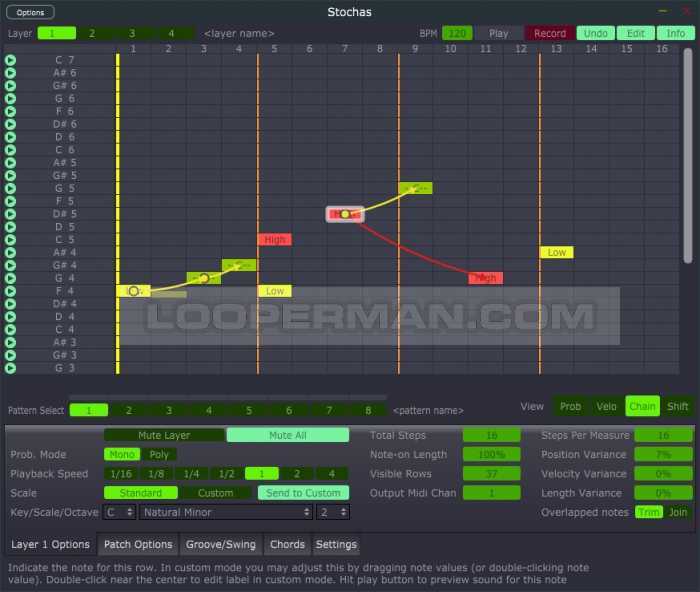Open the Settings tab
The height and width of the screenshot is (592, 700).
point(336,544)
